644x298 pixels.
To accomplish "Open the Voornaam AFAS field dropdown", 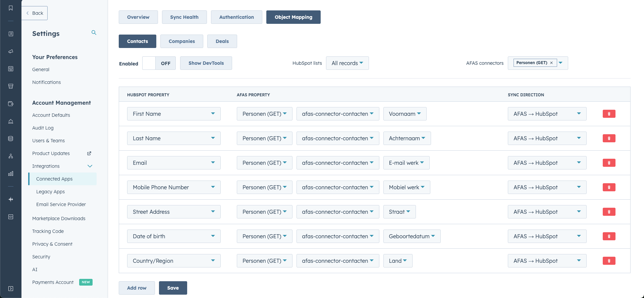I will (405, 114).
